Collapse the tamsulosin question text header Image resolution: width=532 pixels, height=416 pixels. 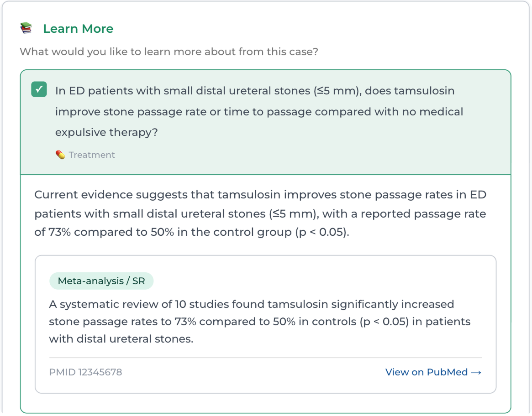(259, 112)
